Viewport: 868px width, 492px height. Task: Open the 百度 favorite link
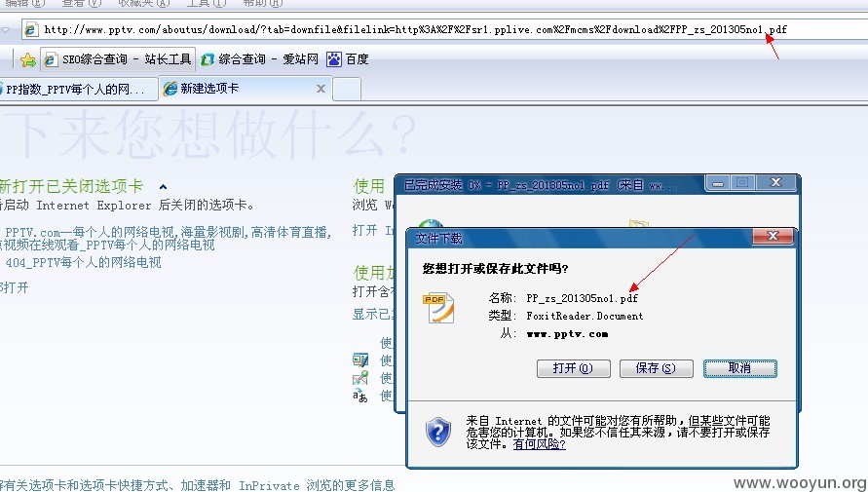(348, 59)
